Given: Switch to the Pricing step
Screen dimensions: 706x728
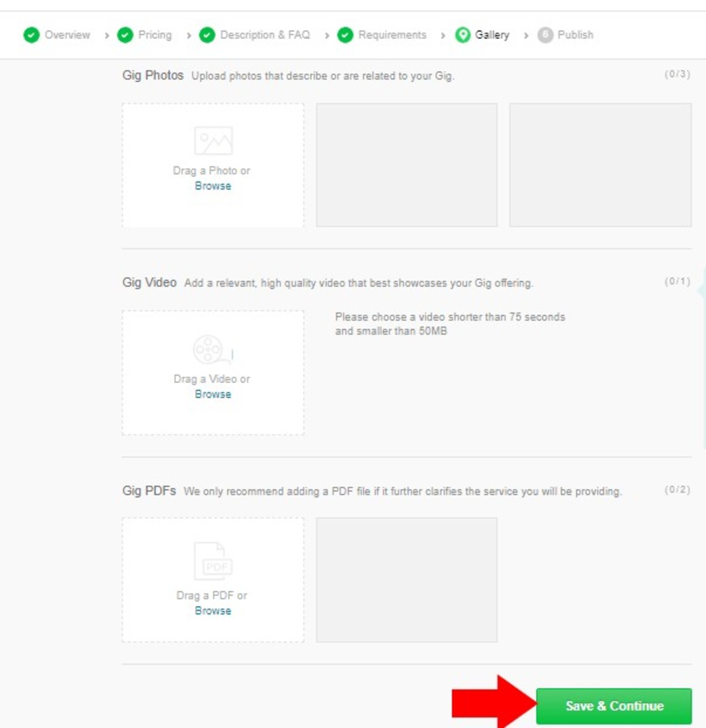Looking at the screenshot, I should [x=154, y=35].
